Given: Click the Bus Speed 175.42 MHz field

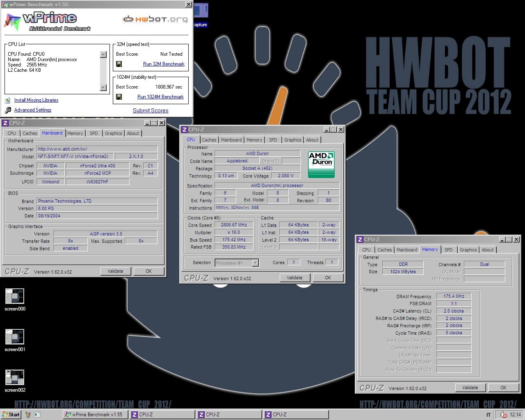Looking at the screenshot, I should [x=234, y=240].
